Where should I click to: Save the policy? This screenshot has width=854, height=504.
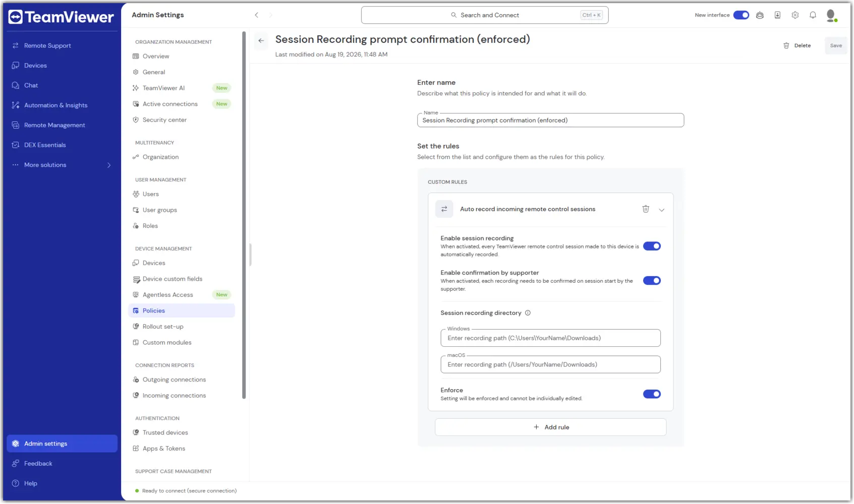[x=836, y=45]
